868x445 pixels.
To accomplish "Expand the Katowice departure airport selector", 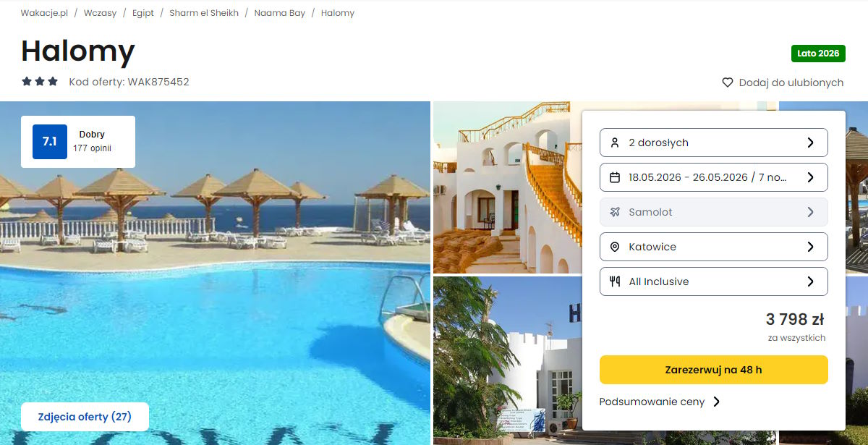I will tap(713, 247).
